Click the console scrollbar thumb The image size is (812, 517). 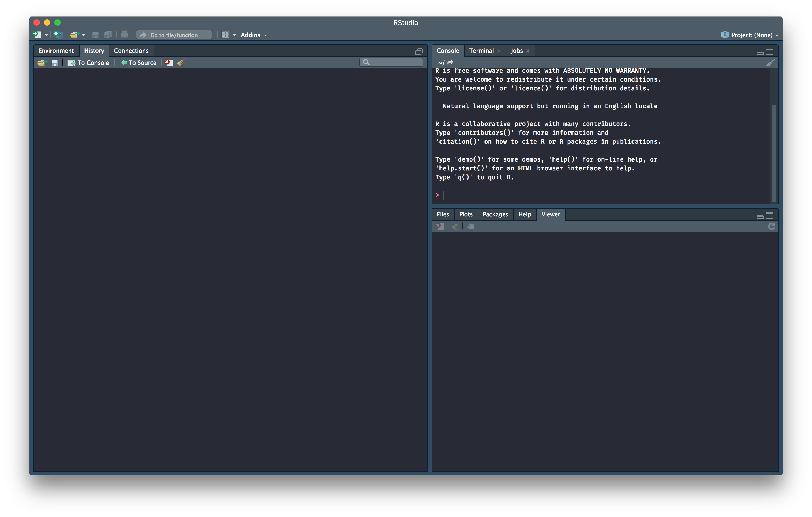774,153
